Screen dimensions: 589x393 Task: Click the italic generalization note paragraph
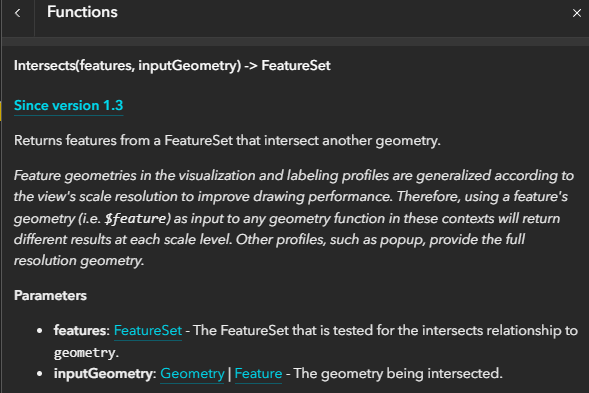[294, 218]
